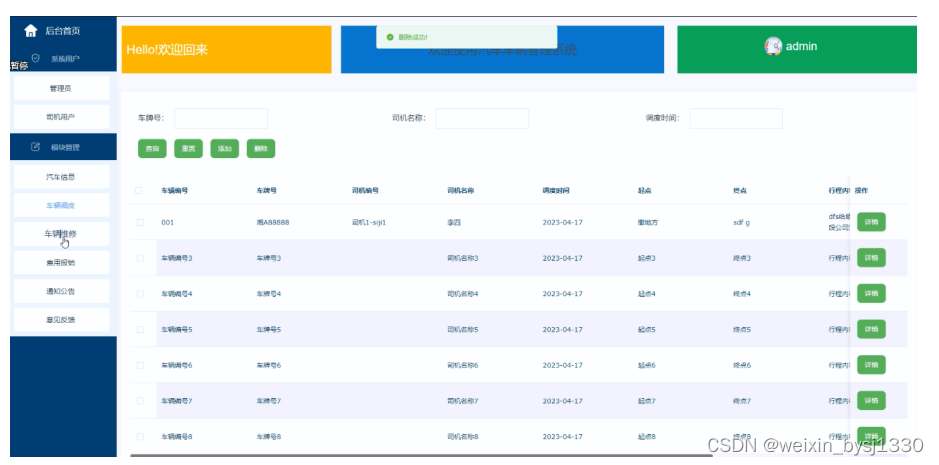The height and width of the screenshot is (465, 939).
Task: Focus the 调度时间 search field
Action: (x=736, y=118)
